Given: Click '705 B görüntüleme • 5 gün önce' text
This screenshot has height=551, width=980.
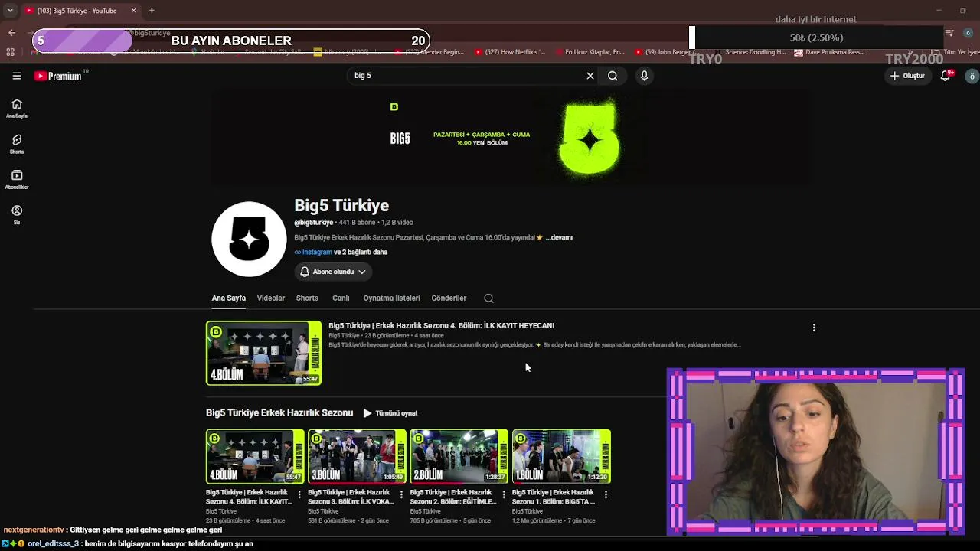Looking at the screenshot, I should coord(451,521).
